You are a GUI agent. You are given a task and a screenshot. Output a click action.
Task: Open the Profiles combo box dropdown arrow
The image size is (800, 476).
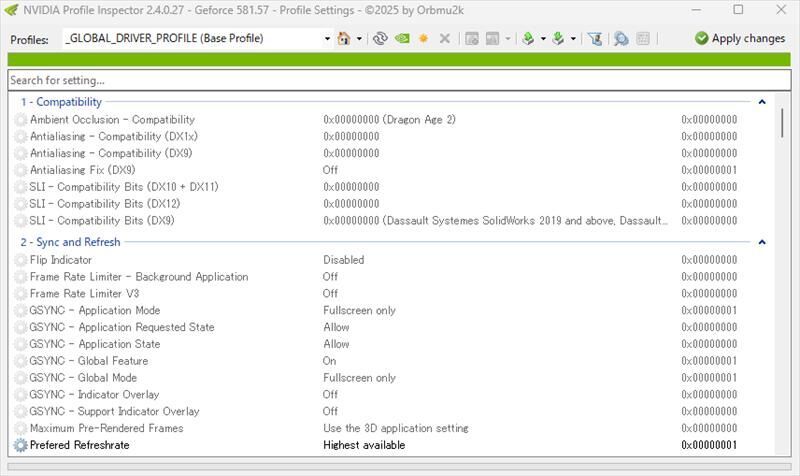[327, 39]
